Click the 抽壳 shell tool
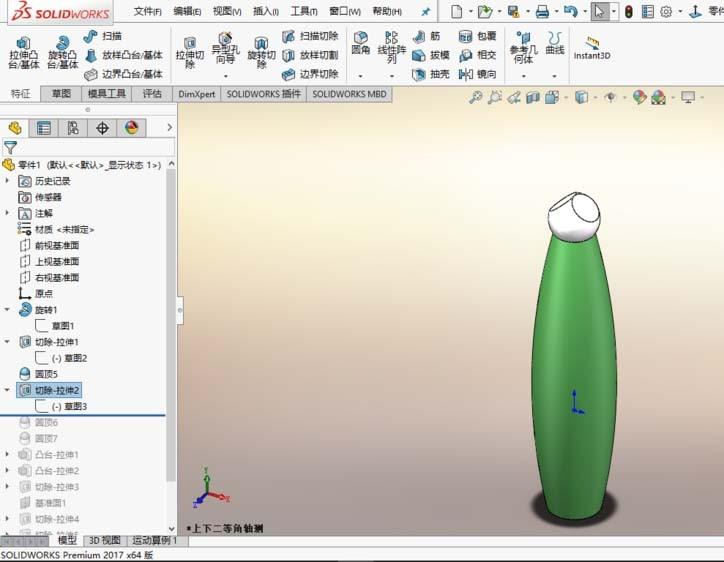724x562 pixels. [x=431, y=74]
